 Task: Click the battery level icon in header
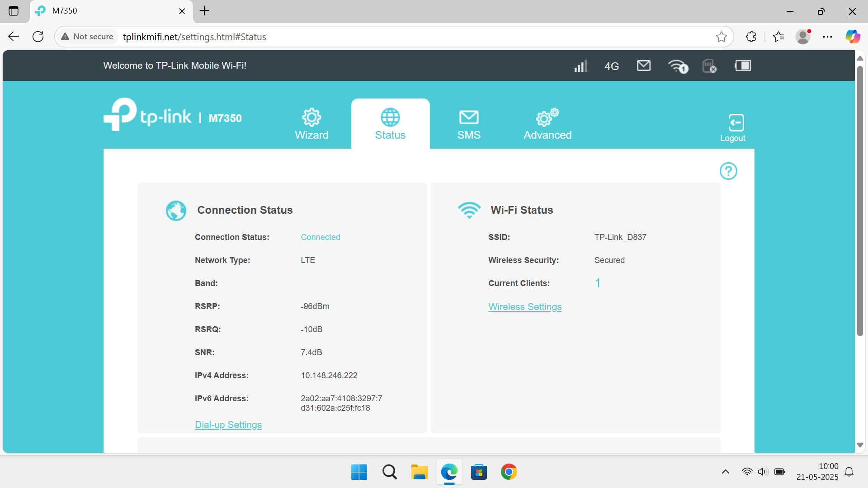click(743, 66)
